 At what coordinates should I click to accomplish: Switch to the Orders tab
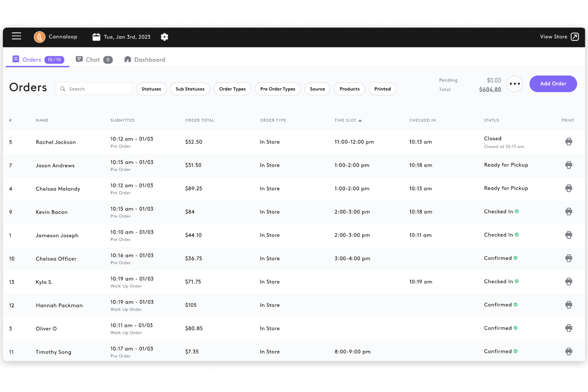[38, 60]
